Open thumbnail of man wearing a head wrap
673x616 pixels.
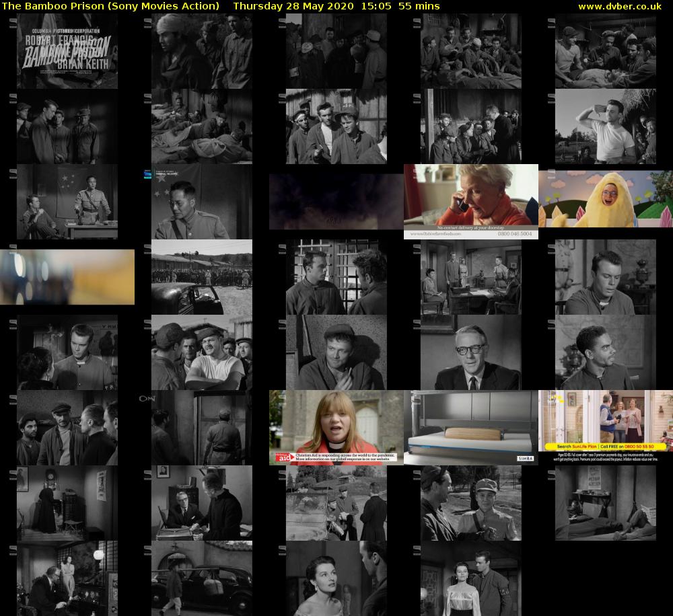(x=202, y=51)
